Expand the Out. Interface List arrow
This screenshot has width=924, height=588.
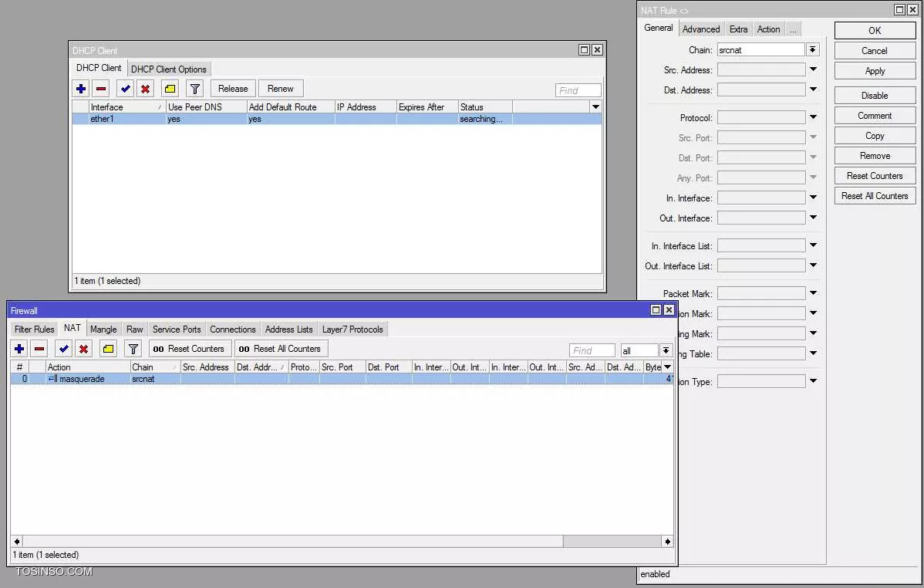click(x=813, y=265)
